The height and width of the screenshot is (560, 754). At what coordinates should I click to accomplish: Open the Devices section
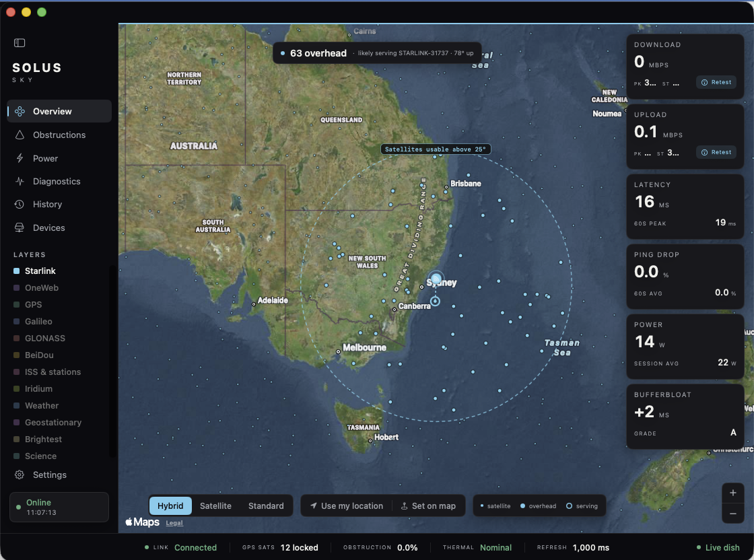[59, 228]
